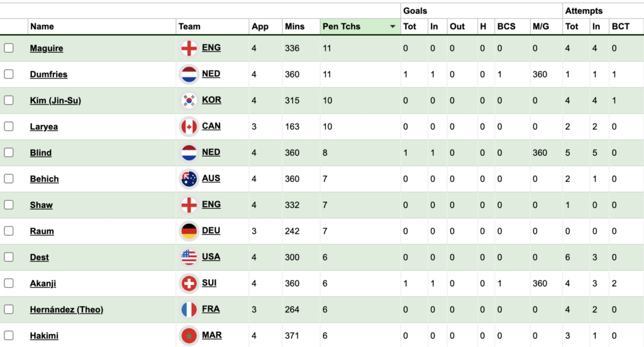Sort the table by the Mins column
Screen dimensions: 644x347
tap(294, 26)
